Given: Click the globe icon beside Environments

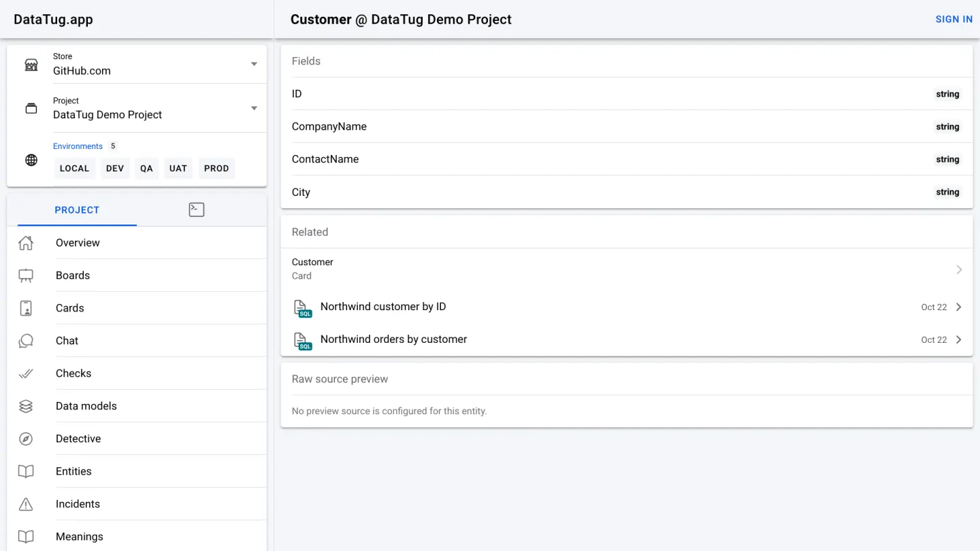Looking at the screenshot, I should 31,161.
